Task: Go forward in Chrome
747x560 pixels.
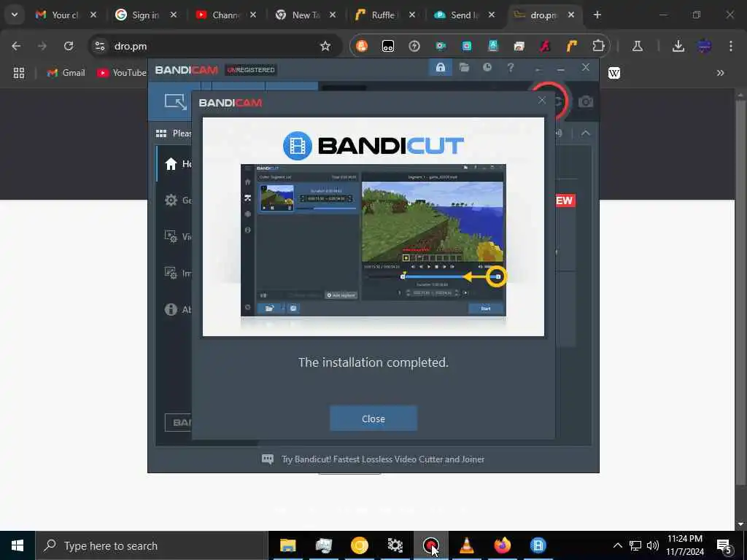Action: [x=42, y=46]
